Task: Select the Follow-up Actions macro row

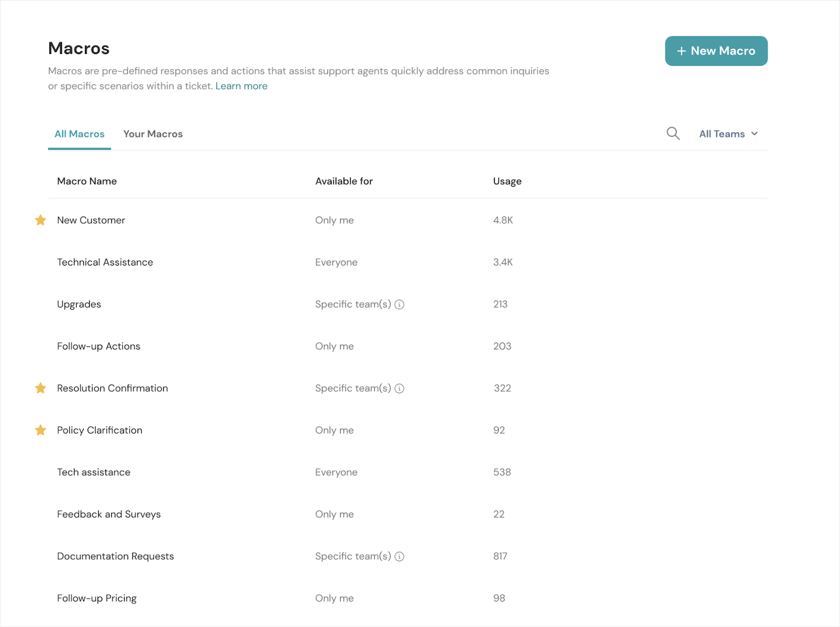Action: pos(99,346)
